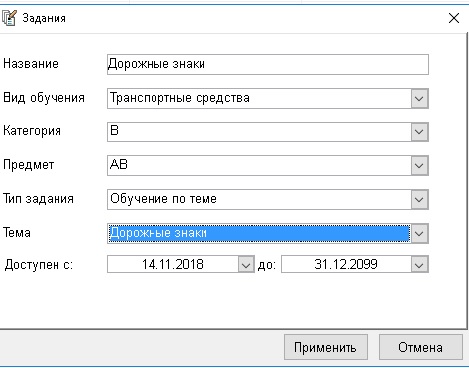This screenshot has width=469, height=368.
Task: Click the Задания window title icon
Action: click(9, 18)
